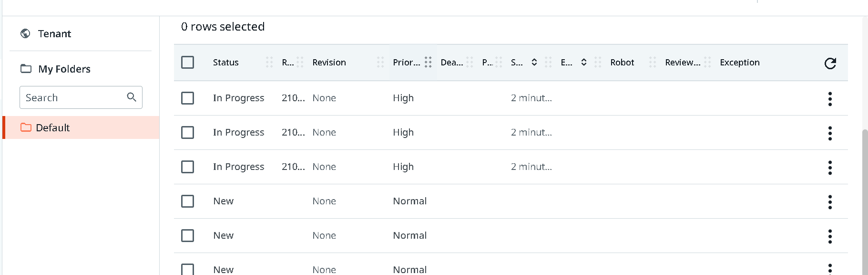Image resolution: width=868 pixels, height=275 pixels.
Task: Click the Tenant globe icon
Action: pos(25,33)
